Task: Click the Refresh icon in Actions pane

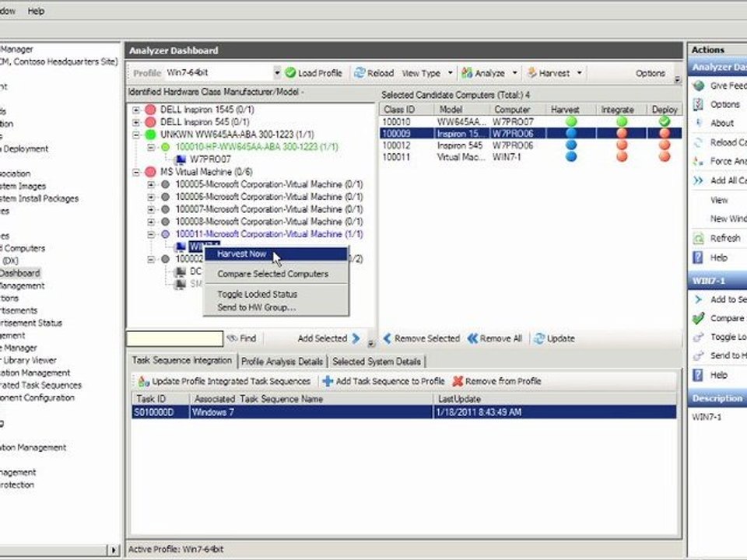Action: coord(699,238)
